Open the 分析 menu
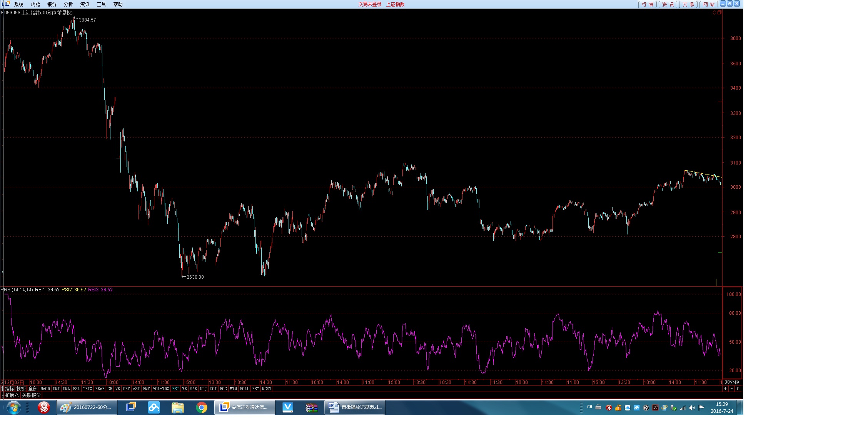868x437 pixels. point(68,4)
